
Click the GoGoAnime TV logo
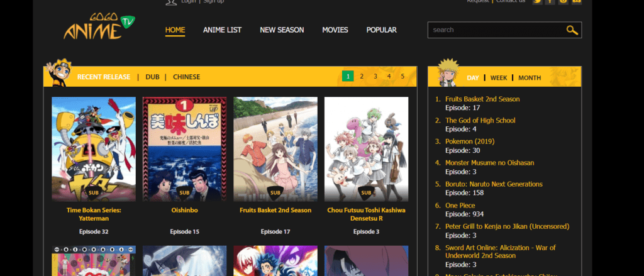(x=99, y=26)
